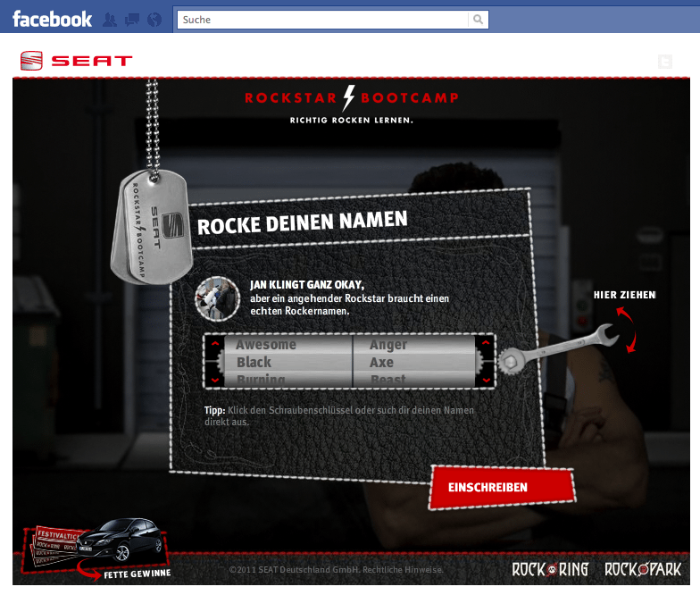Click the wrench to randomize name
The width and height of the screenshot is (700, 595).
[x=558, y=349]
